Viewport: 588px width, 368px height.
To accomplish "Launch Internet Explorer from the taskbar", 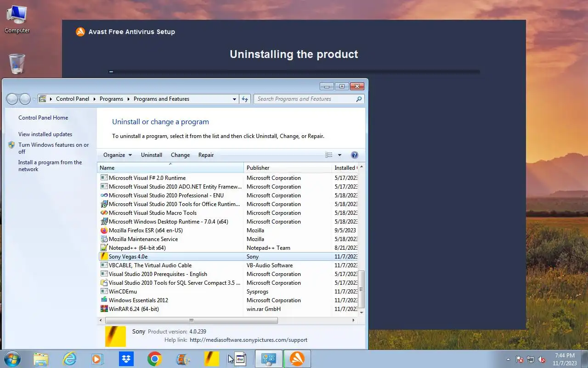I will click(69, 359).
